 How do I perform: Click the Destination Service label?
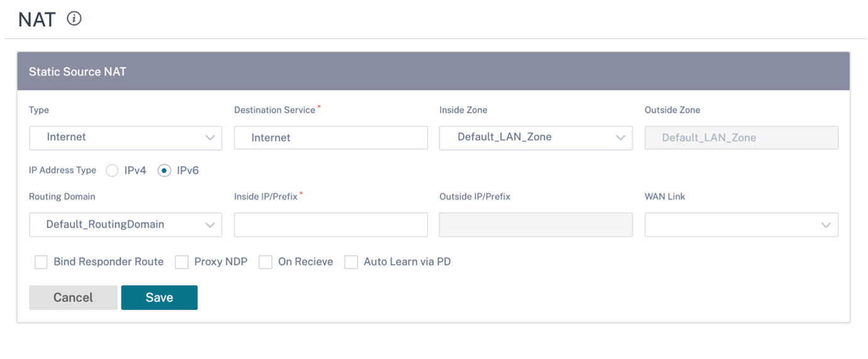pyautogui.click(x=275, y=110)
